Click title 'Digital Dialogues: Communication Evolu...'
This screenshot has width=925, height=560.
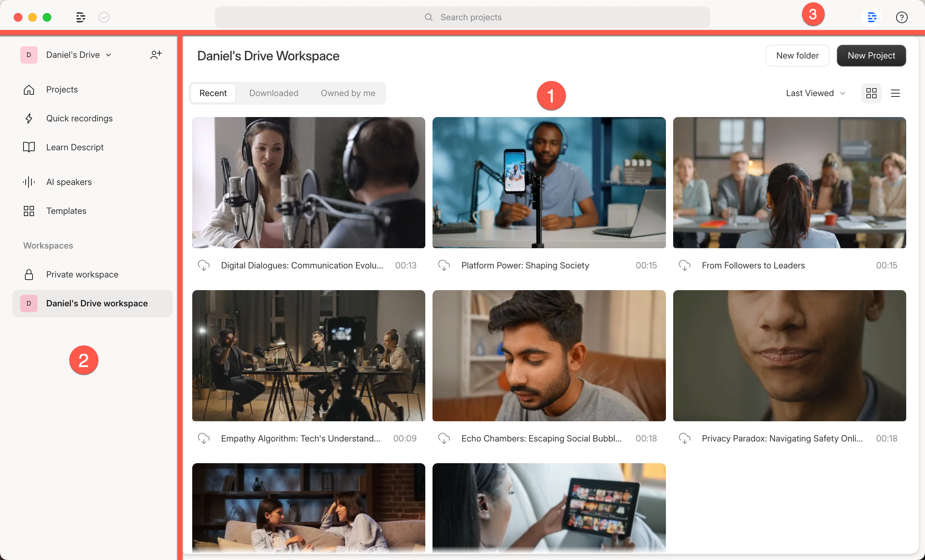click(x=302, y=265)
